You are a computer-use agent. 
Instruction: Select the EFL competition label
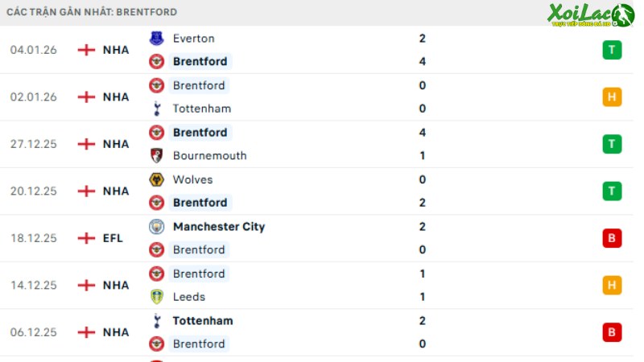[x=114, y=238]
